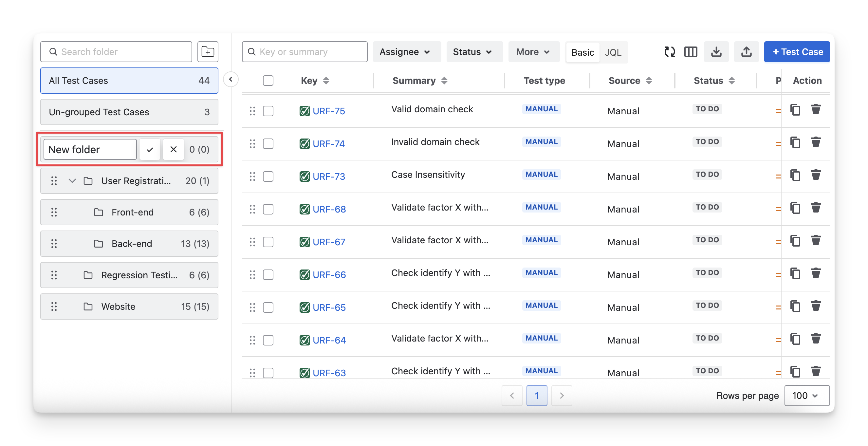Image resolution: width=868 pixels, height=446 pixels.
Task: Cancel new folder creation with X
Action: [174, 149]
